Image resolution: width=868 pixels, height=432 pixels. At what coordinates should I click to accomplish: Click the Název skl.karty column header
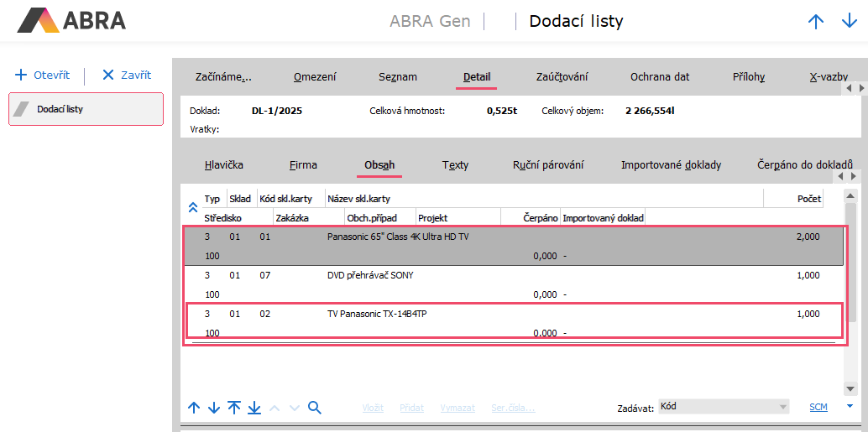pos(544,199)
